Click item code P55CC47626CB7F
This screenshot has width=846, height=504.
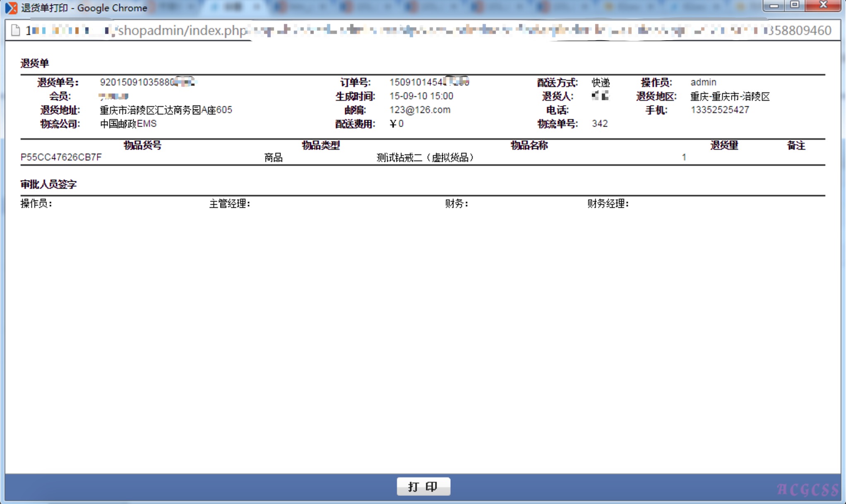(x=61, y=157)
